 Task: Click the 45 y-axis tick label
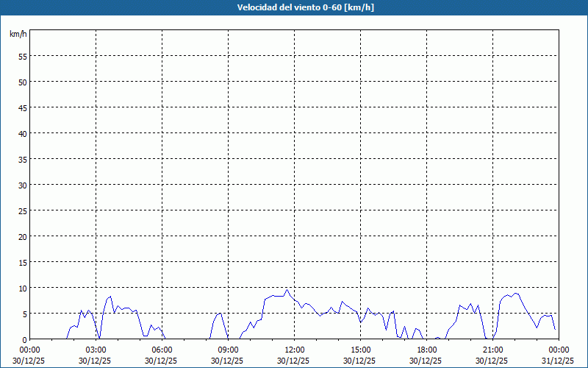coord(22,107)
